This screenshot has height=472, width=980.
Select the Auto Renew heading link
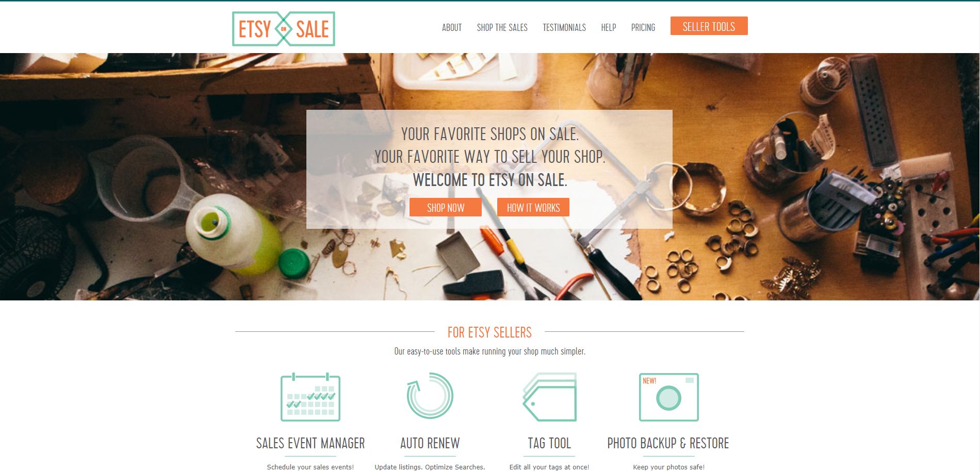(430, 443)
